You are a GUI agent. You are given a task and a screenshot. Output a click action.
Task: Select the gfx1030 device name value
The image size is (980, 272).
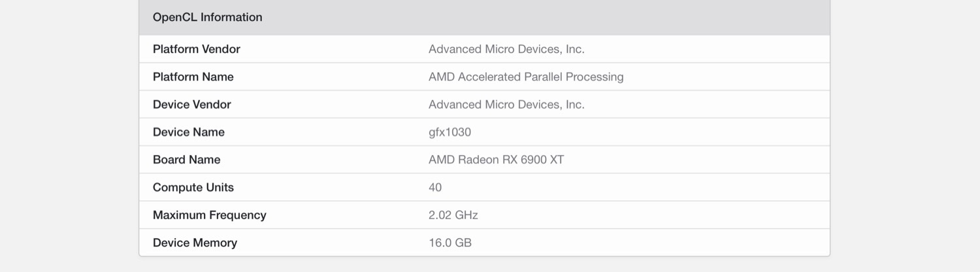(x=449, y=132)
